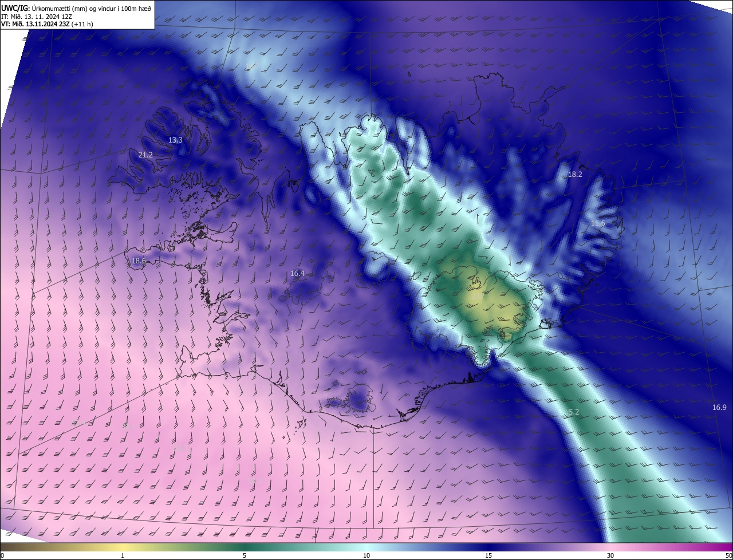
Task: Click the map title 'UWC/IG: Úrkomumætti (mm) og vindur'
Action: click(77, 8)
